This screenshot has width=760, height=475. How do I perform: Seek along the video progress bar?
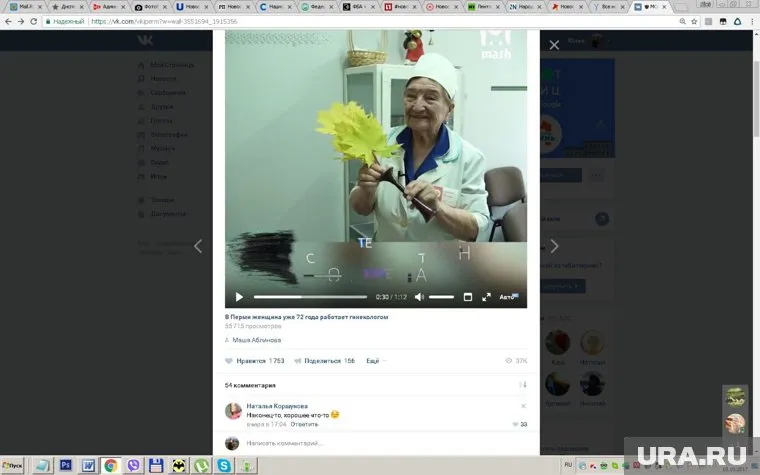[x=310, y=297]
